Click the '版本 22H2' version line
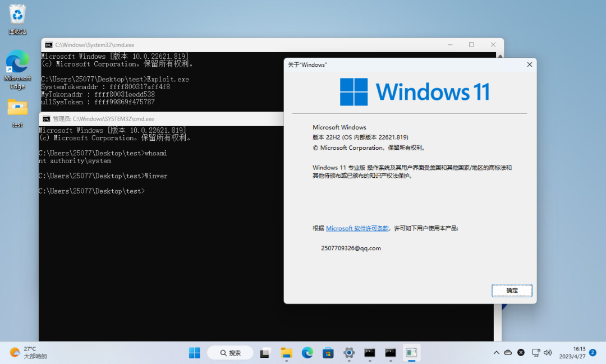This screenshot has width=606, height=364. click(360, 137)
